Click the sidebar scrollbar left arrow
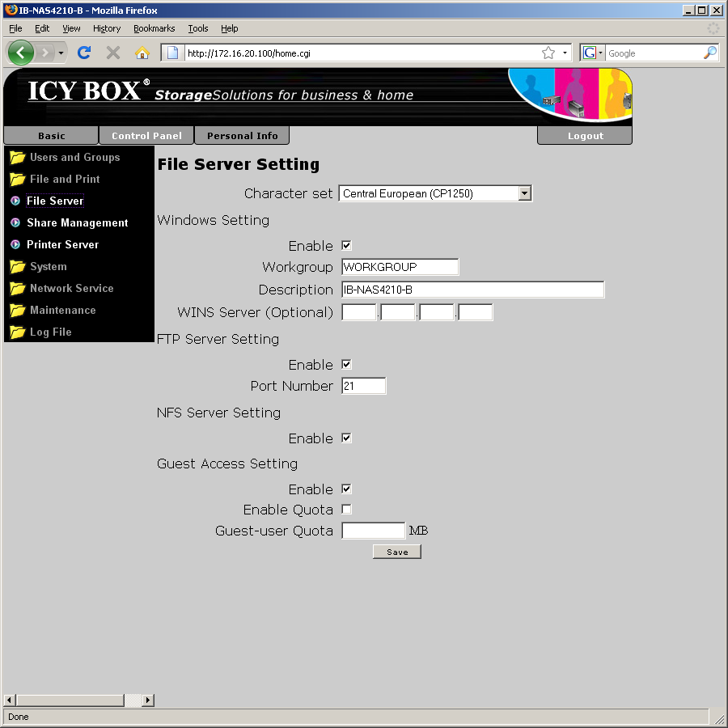Viewport: 728px width, 728px height. click(9, 700)
